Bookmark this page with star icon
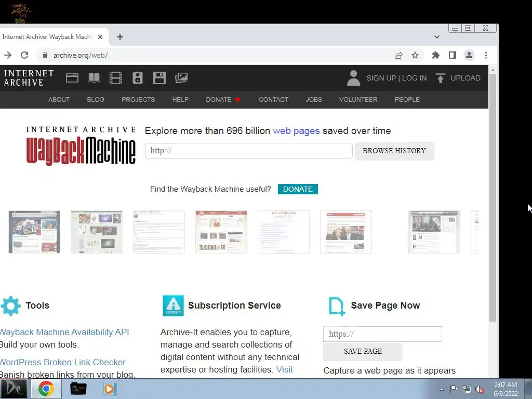 coord(415,55)
